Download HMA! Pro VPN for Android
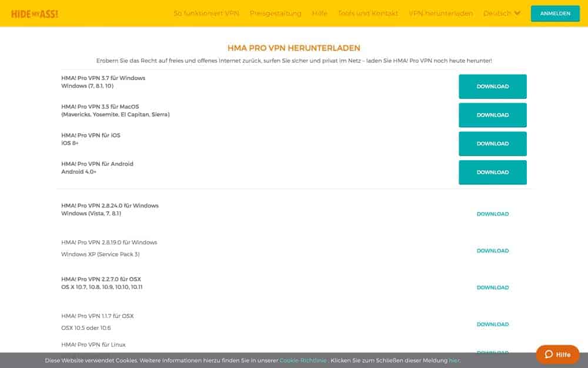588x368 pixels. click(x=492, y=173)
